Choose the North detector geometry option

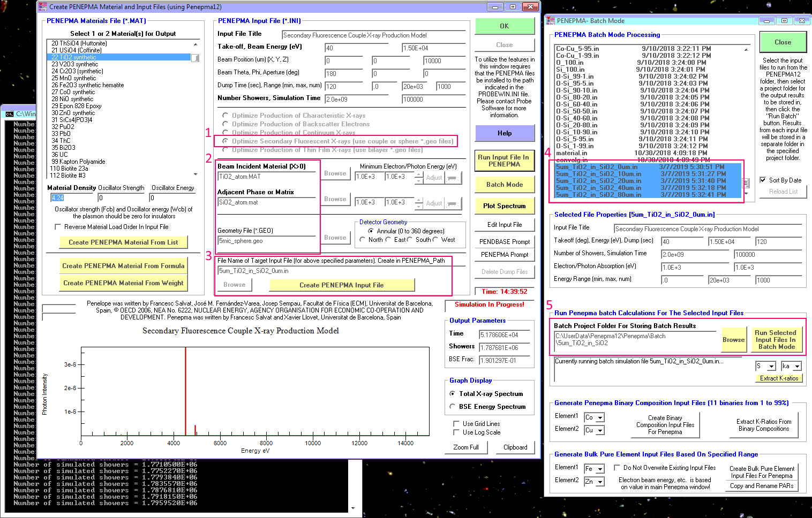(x=363, y=240)
